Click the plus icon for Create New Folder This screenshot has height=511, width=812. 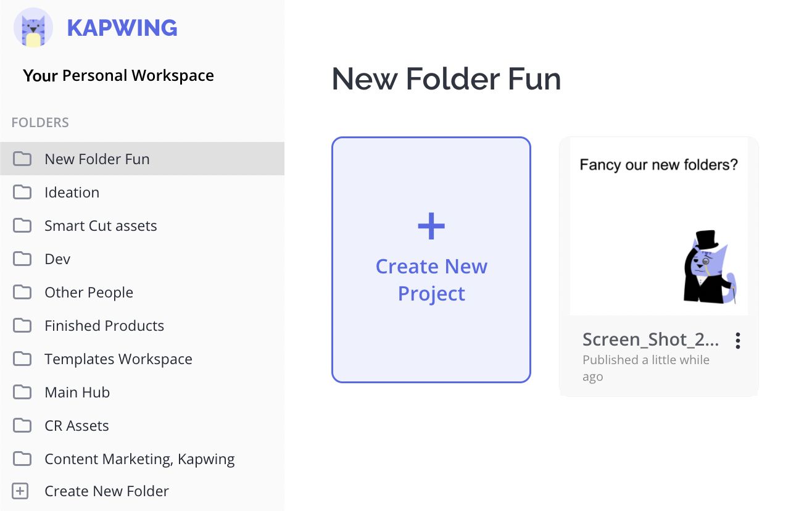click(21, 491)
